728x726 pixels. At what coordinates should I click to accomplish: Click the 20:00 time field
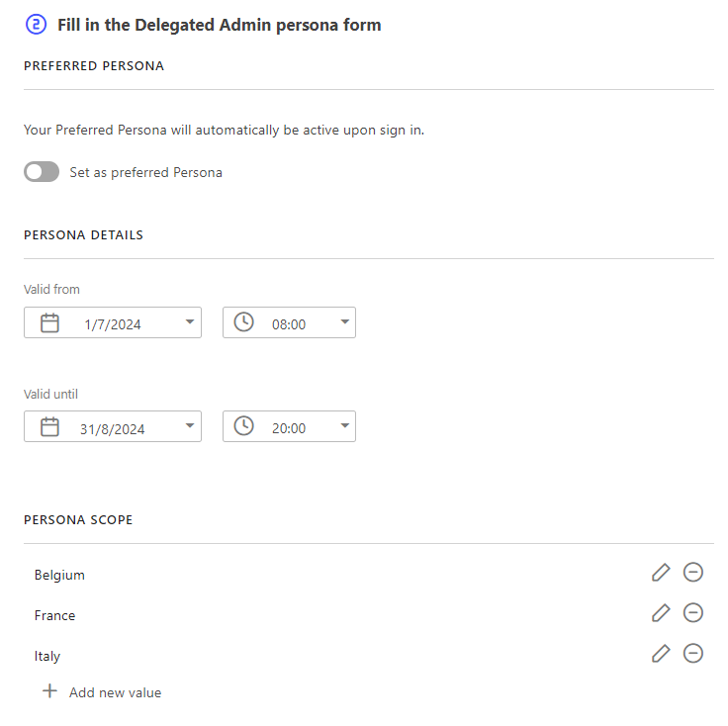289,428
